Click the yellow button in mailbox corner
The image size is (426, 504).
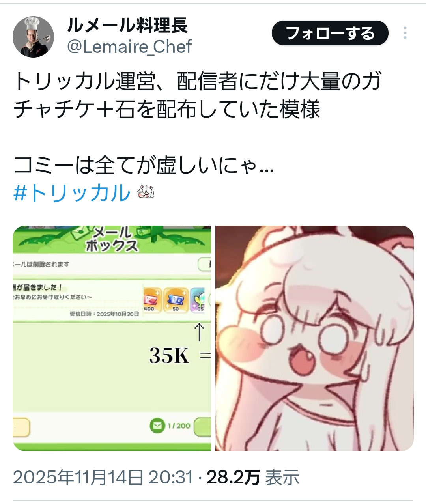click(x=21, y=427)
